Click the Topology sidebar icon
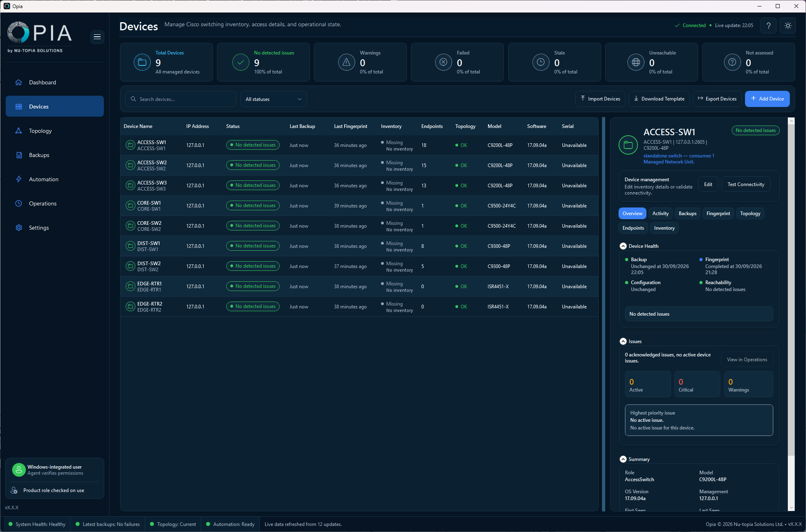806x532 pixels. [19, 131]
